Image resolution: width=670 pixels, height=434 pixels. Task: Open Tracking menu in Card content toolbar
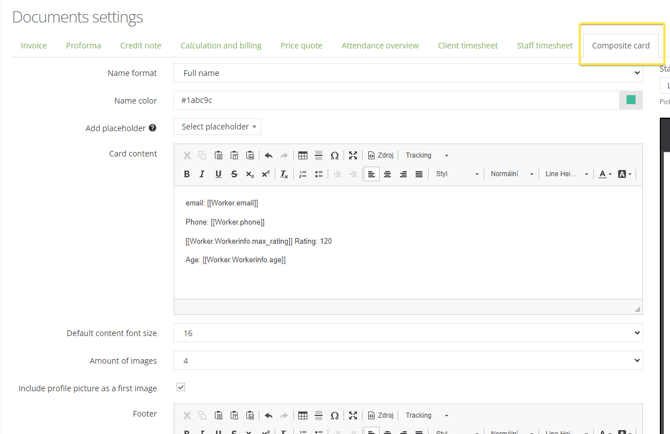(427, 155)
